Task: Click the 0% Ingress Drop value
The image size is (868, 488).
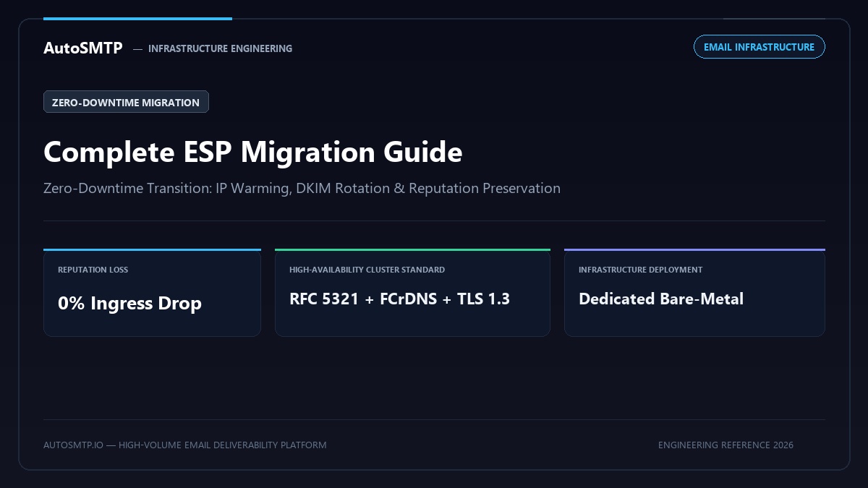Action: [x=129, y=303]
